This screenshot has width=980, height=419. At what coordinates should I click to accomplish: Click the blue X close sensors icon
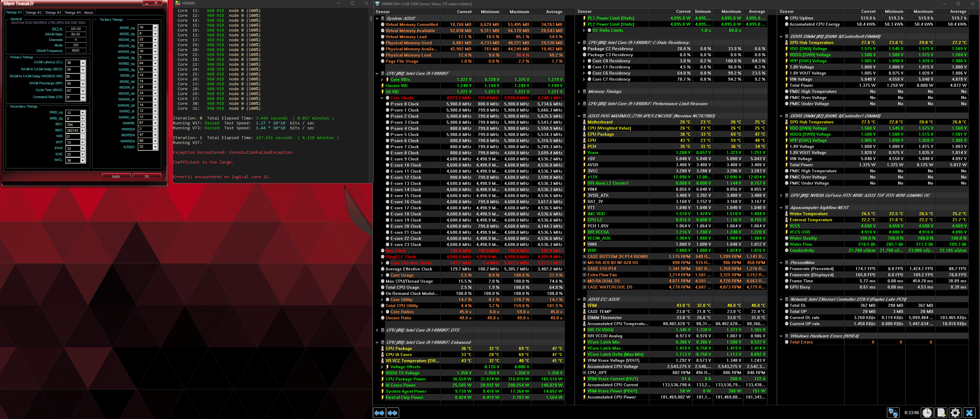click(969, 413)
